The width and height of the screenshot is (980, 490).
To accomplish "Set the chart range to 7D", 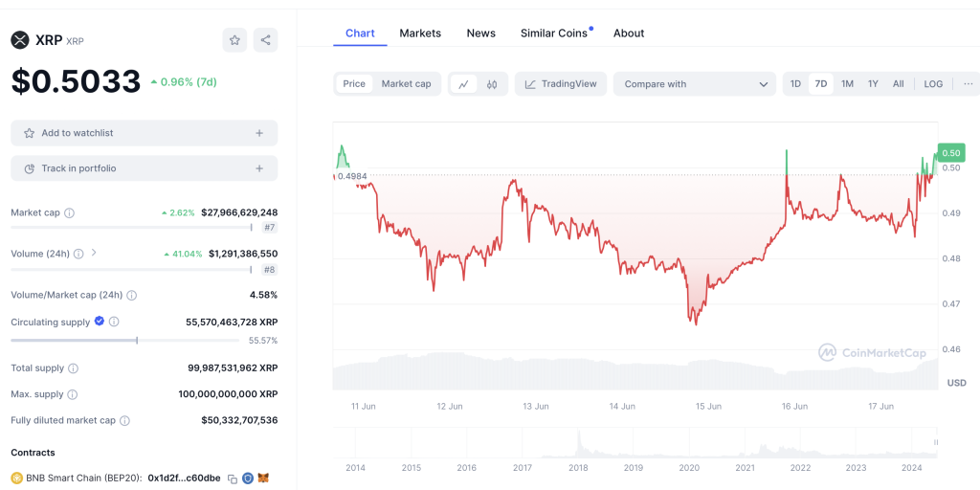I will [x=821, y=84].
